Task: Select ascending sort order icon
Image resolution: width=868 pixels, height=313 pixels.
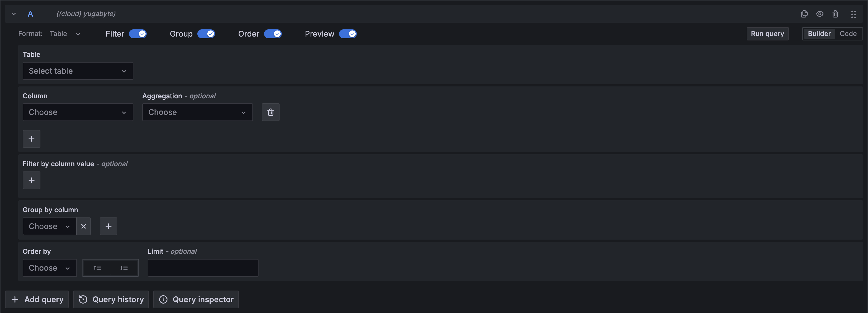Action: coord(97,268)
